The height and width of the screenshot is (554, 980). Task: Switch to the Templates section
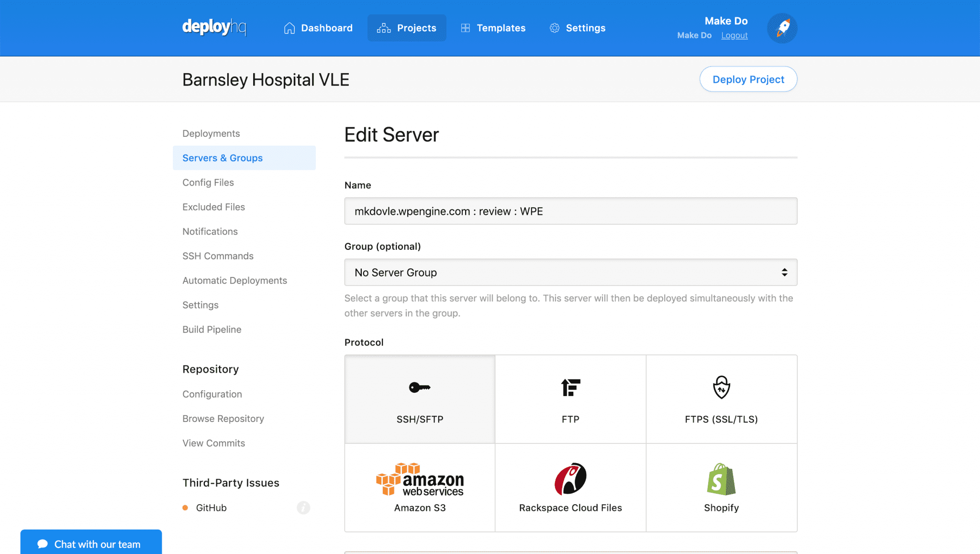tap(493, 28)
